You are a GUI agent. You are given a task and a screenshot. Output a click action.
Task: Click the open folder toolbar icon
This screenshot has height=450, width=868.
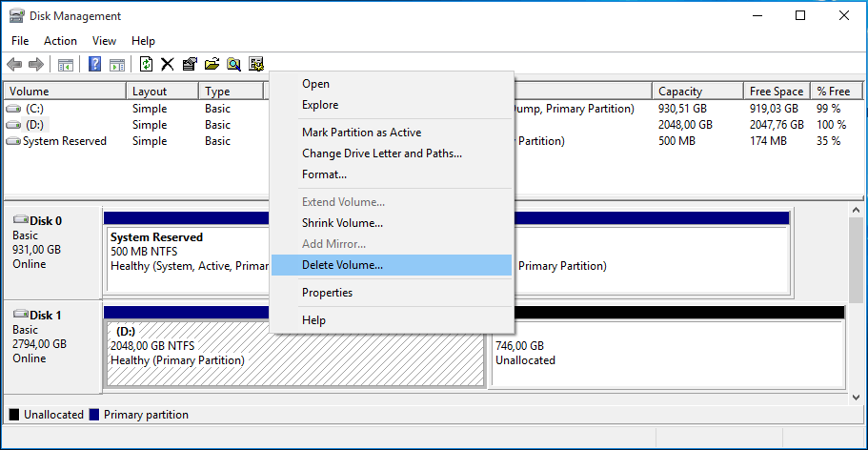212,64
